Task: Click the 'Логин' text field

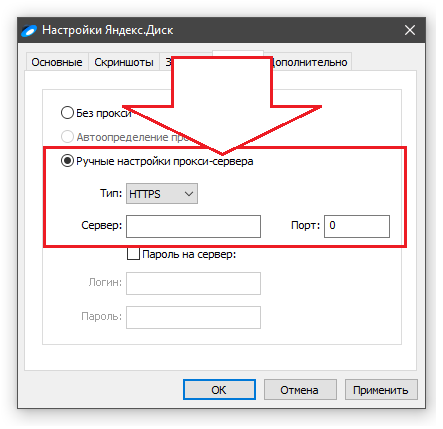Action: (x=193, y=283)
